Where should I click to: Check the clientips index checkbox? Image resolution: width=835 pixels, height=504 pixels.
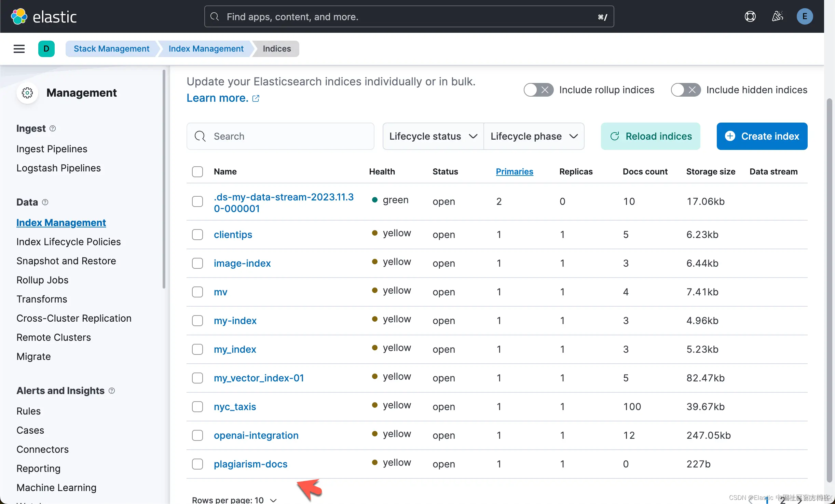[x=197, y=235]
